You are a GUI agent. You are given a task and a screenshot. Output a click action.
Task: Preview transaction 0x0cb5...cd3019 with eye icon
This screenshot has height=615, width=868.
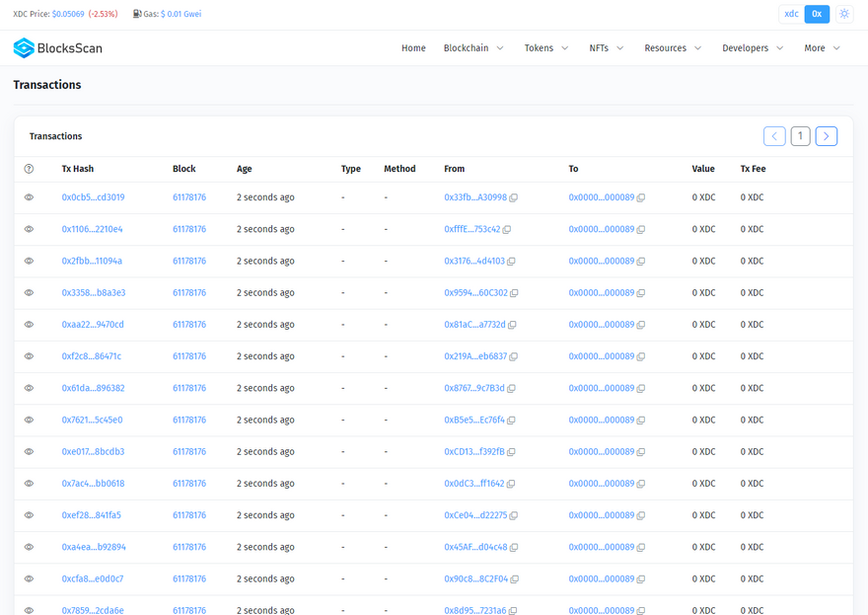pos(29,197)
